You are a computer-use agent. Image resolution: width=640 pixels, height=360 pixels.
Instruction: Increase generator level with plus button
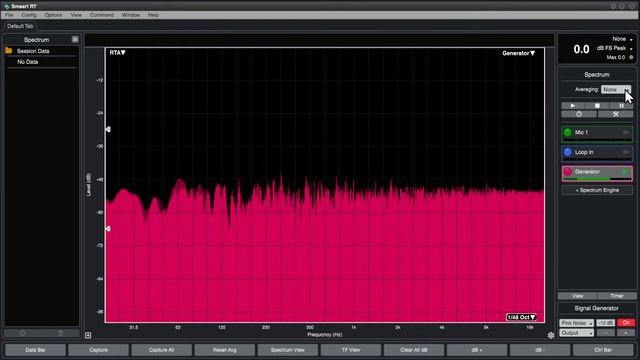(626, 333)
